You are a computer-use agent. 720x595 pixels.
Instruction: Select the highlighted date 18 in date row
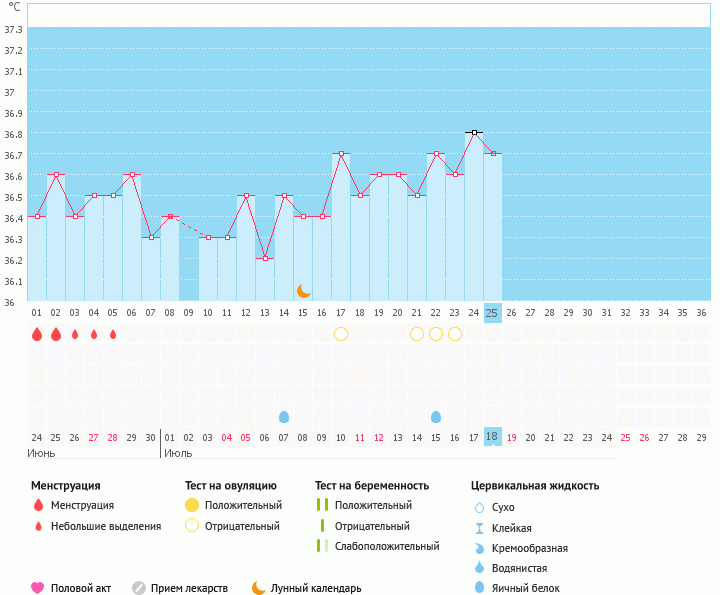pyautogui.click(x=492, y=437)
